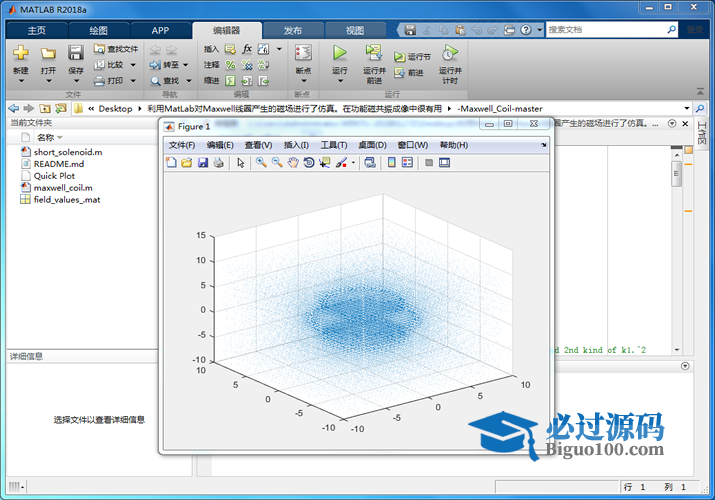Switch to the 主页 (Home) tab
This screenshot has width=715, height=500.
click(x=37, y=31)
